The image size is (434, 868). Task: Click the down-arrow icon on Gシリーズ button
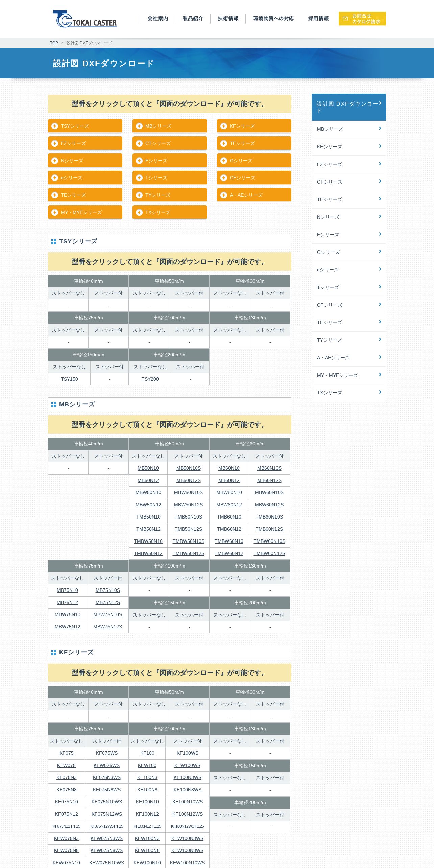pos(224,161)
